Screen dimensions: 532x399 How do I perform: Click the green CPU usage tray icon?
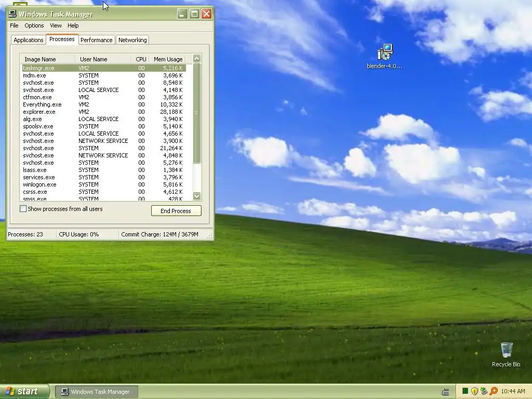(465, 391)
